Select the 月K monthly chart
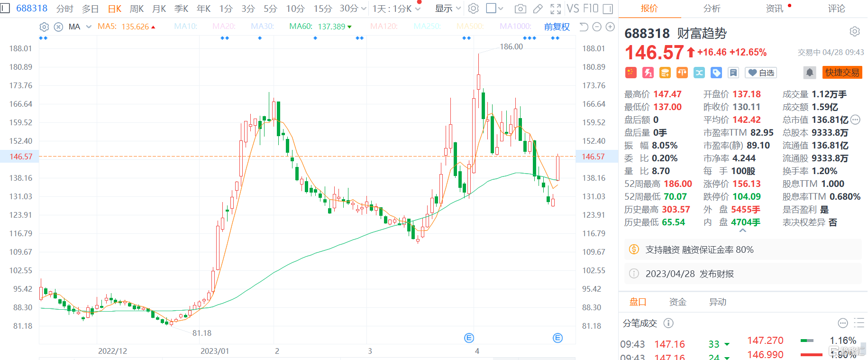The width and height of the screenshot is (868, 360). [x=159, y=9]
